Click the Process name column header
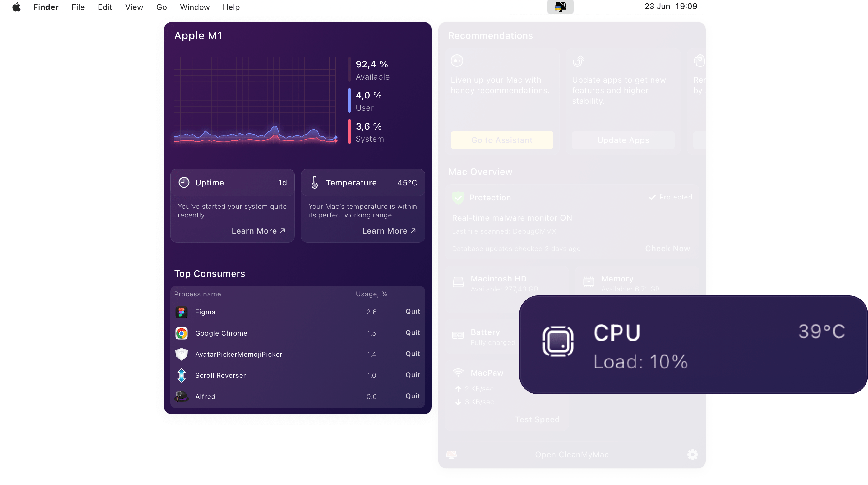This screenshot has width=868, height=485. pyautogui.click(x=197, y=294)
